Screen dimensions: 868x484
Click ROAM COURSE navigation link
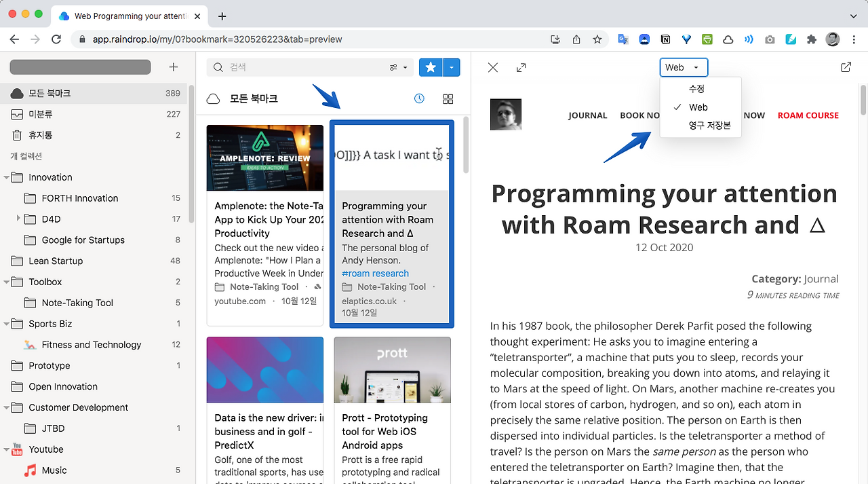click(808, 115)
